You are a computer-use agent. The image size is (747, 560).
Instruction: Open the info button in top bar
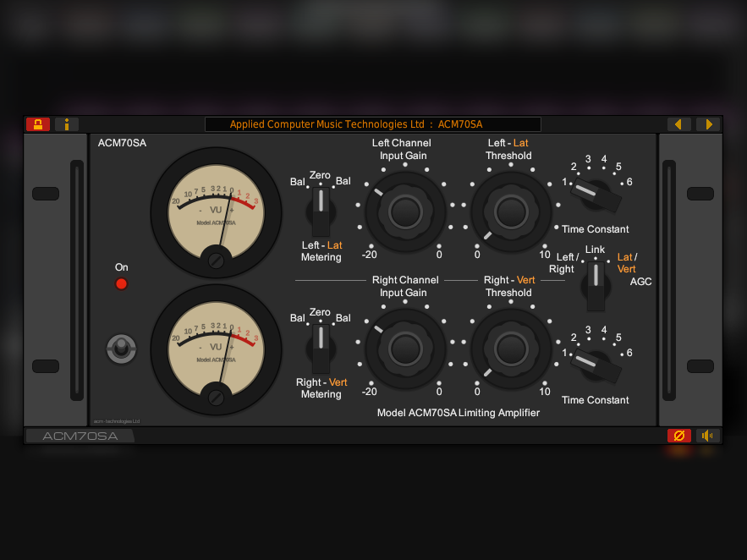coord(67,124)
